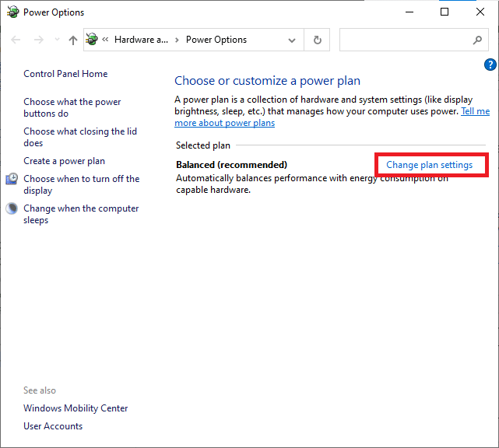Image resolution: width=499 pixels, height=448 pixels.
Task: Open the recent locations chevron
Action: pyautogui.click(x=55, y=40)
